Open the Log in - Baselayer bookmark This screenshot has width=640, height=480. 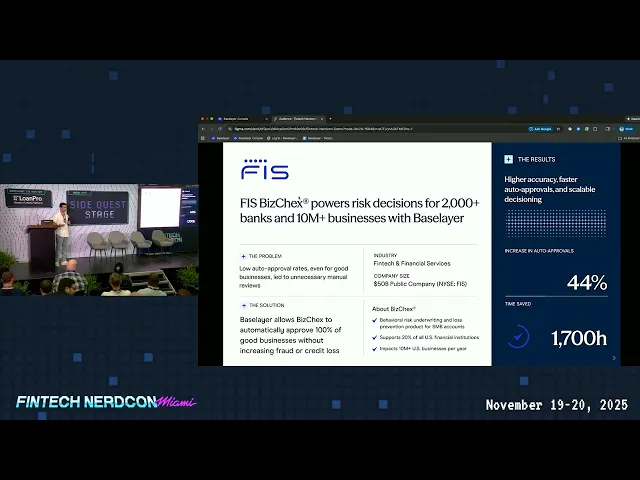pos(282,138)
